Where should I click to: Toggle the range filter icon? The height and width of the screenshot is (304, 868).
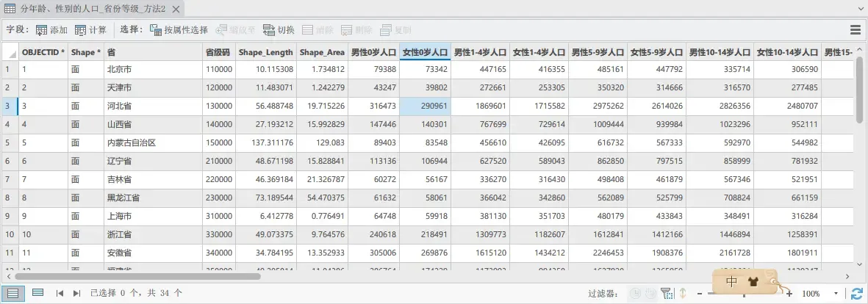[x=651, y=293]
